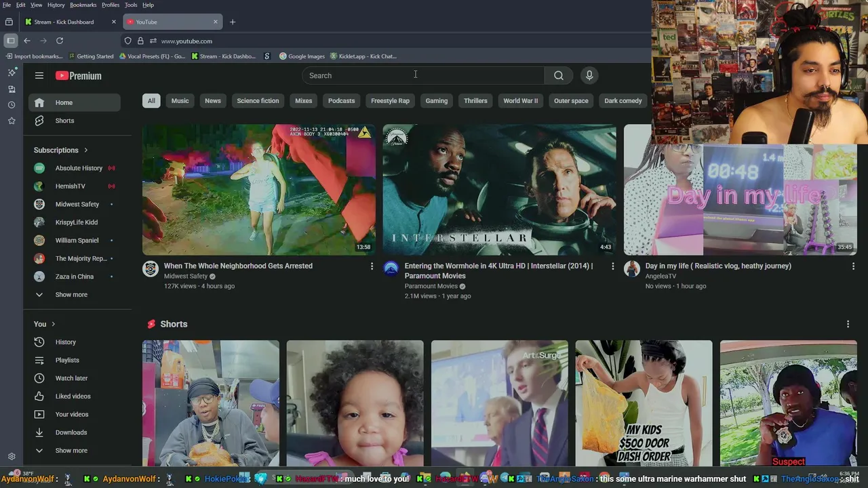
Task: Open Zaza in China subscription channel
Action: point(75,277)
